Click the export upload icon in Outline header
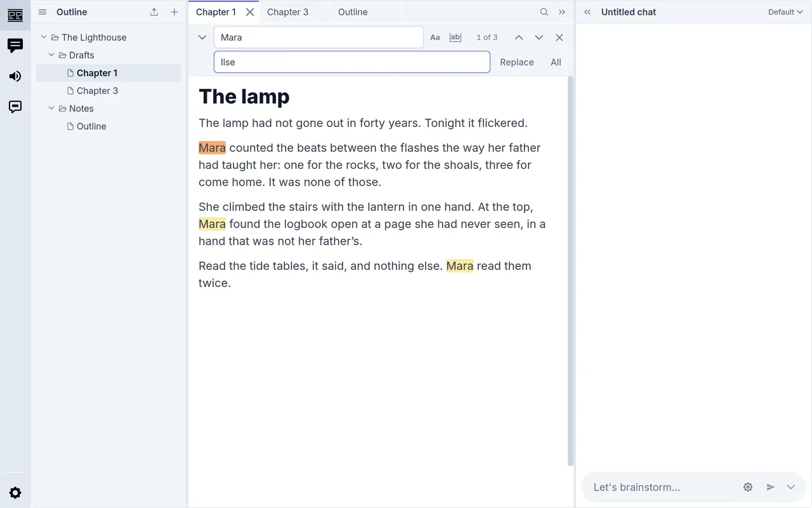This screenshot has width=812, height=508. click(x=154, y=12)
